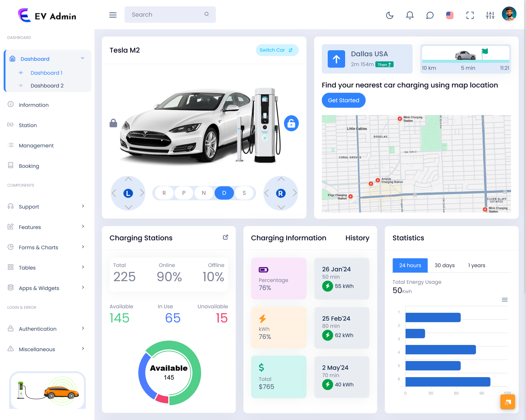Expand the Miscellaneous menu chevron

click(83, 348)
